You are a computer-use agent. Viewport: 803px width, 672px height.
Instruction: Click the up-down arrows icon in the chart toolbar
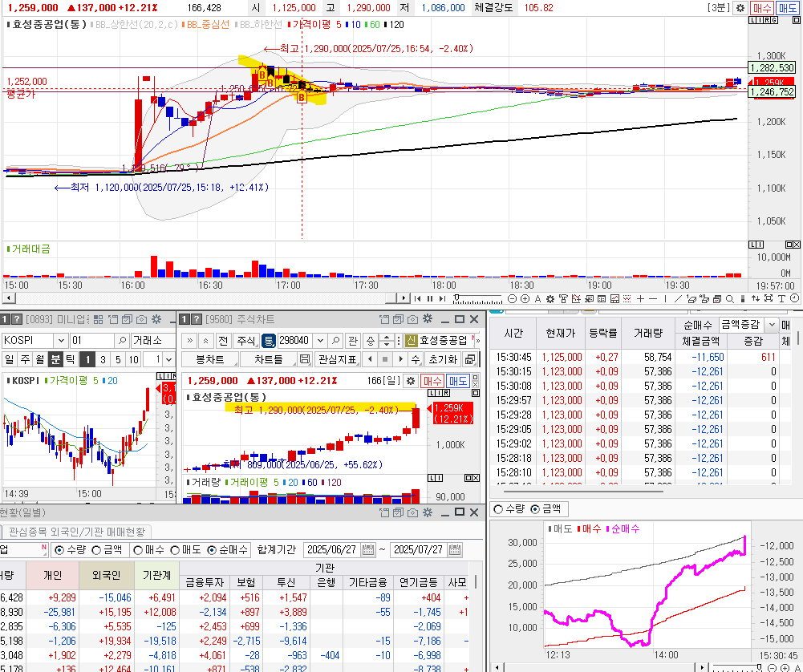756,299
